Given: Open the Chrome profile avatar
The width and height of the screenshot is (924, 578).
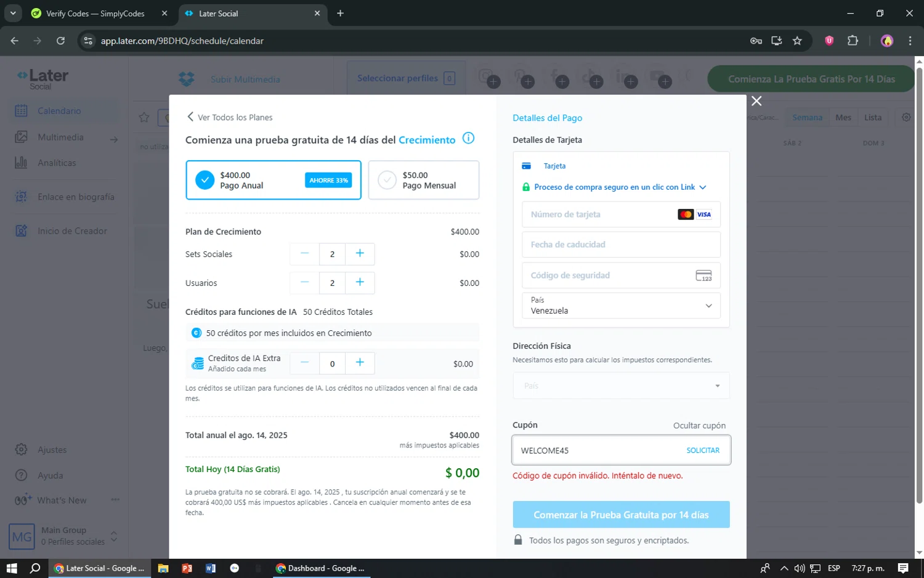Looking at the screenshot, I should tap(887, 41).
